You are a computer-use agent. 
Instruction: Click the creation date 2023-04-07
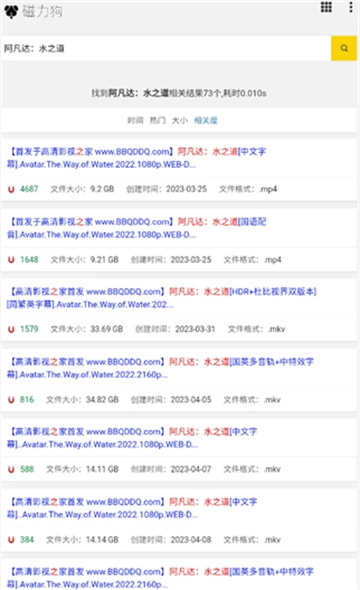(x=191, y=469)
